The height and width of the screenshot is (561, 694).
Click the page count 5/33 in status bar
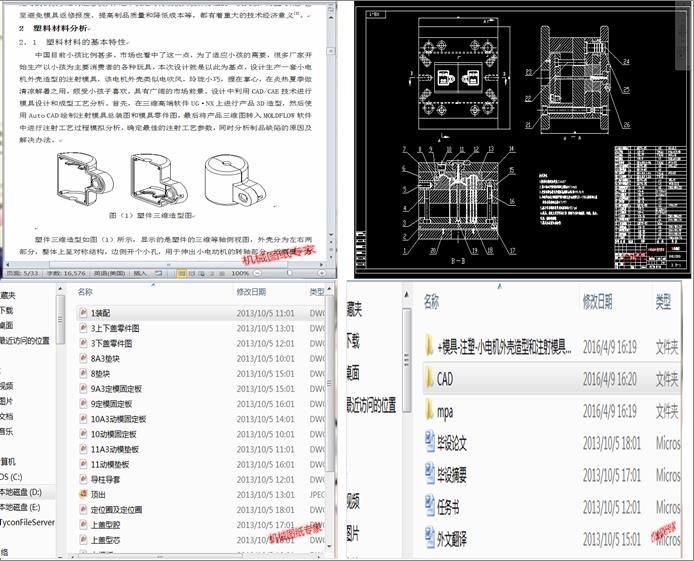click(x=23, y=273)
